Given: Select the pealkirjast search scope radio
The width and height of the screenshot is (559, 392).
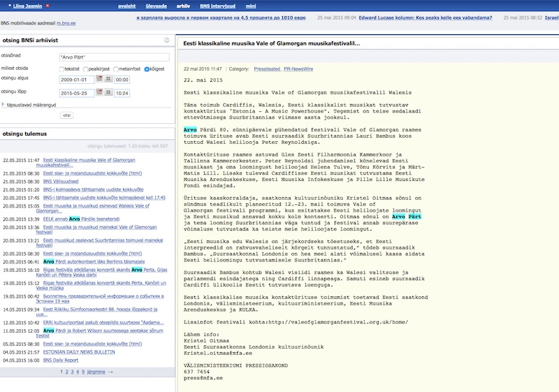Looking at the screenshot, I should 85,69.
